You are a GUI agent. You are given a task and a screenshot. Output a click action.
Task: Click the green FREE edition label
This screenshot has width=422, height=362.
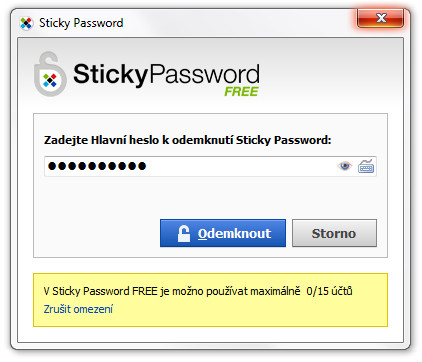[x=241, y=91]
